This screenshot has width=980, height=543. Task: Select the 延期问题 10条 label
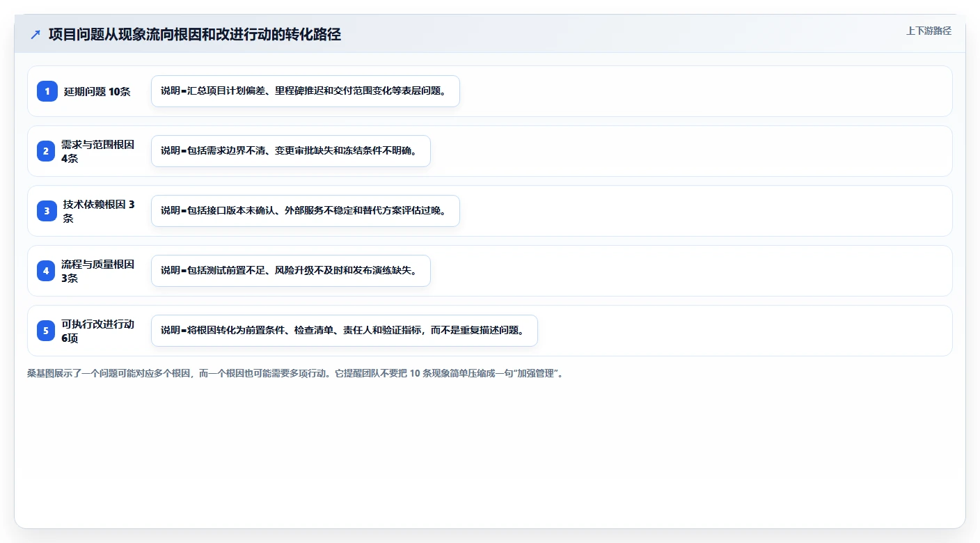tap(97, 91)
